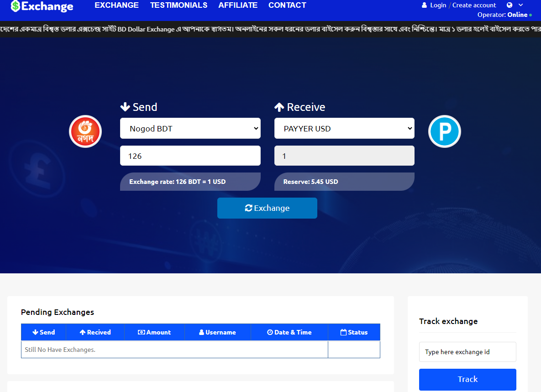Click the blue Exchange button
The width and height of the screenshot is (541, 392).
tap(267, 208)
